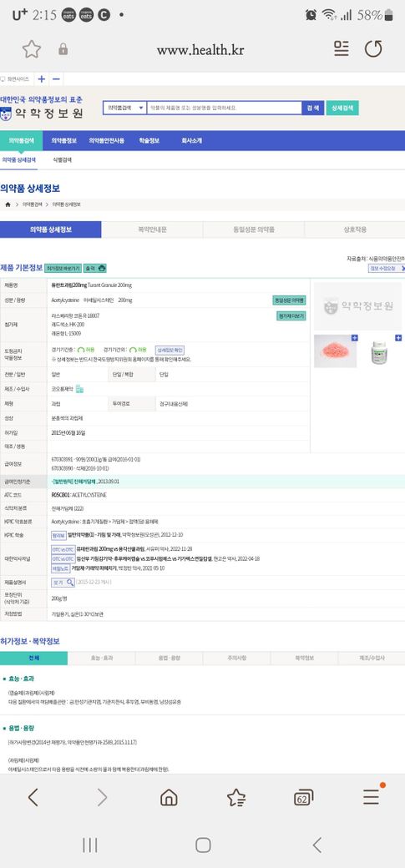Screen dimensions: 405x868
Task: Tap the Android recent apps button
Action: (x=89, y=845)
